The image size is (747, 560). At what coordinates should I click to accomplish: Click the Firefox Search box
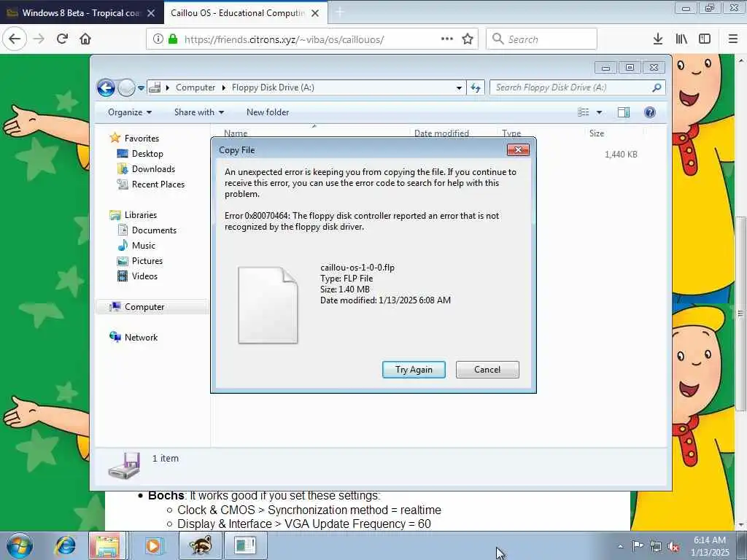click(x=541, y=39)
